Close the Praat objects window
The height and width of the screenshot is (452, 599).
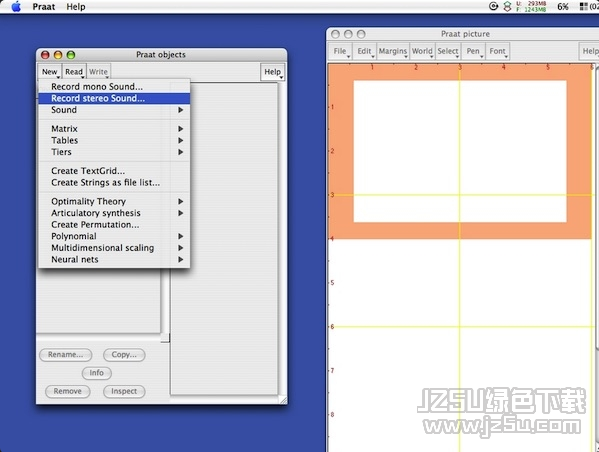pos(45,55)
